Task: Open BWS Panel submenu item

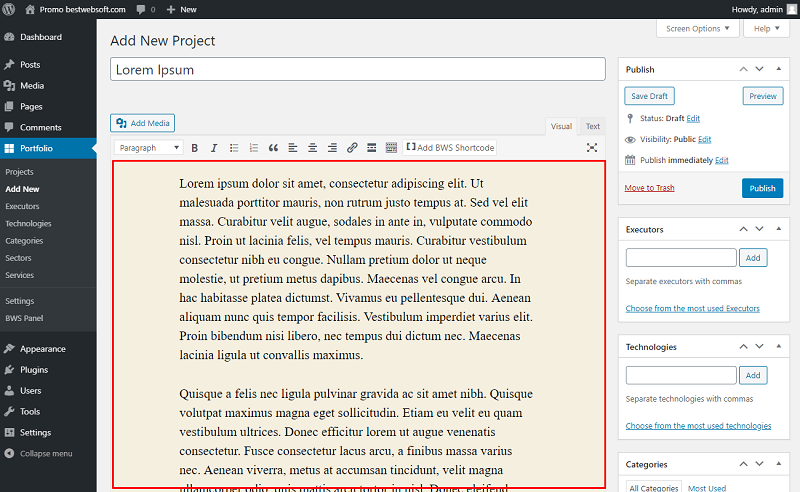Action: (24, 317)
